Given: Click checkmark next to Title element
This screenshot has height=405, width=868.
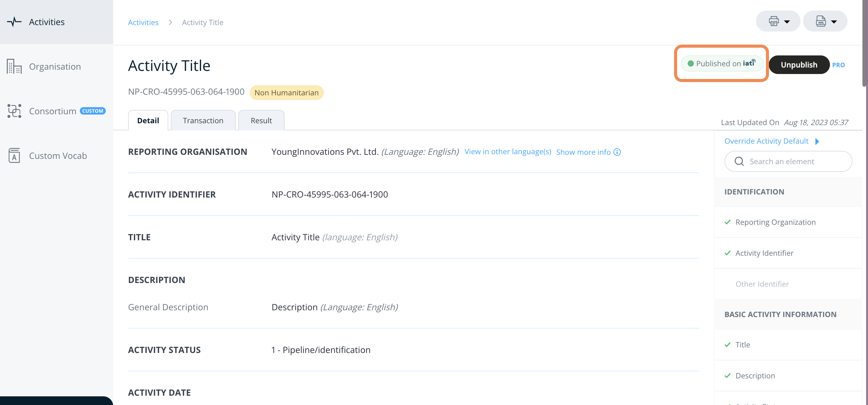Looking at the screenshot, I should [x=728, y=345].
